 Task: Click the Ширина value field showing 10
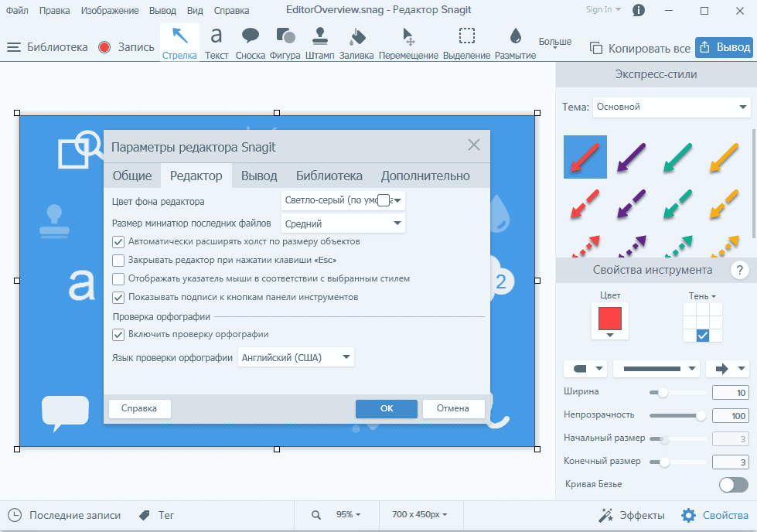(x=731, y=393)
